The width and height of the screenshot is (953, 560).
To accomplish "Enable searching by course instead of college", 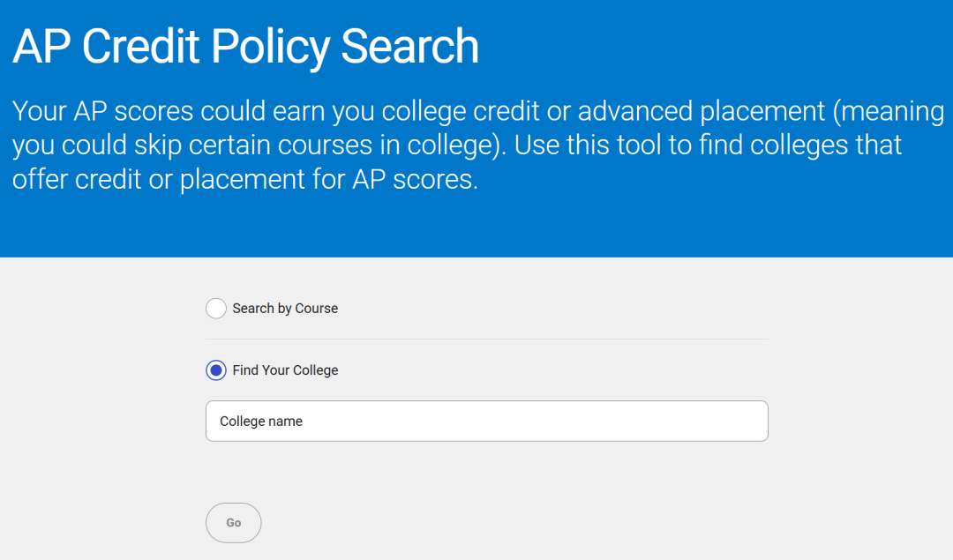I will coord(216,309).
